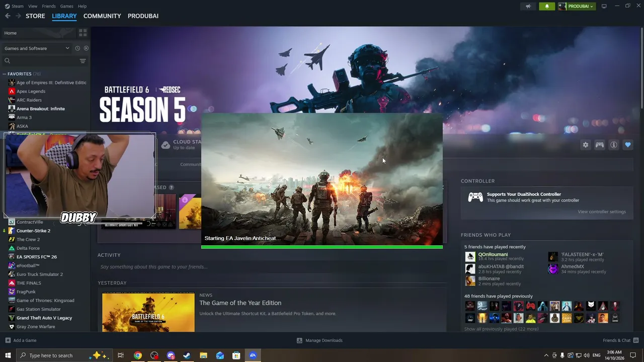Select Counter-Strike 2 in the library list
644x362 pixels.
(33, 231)
